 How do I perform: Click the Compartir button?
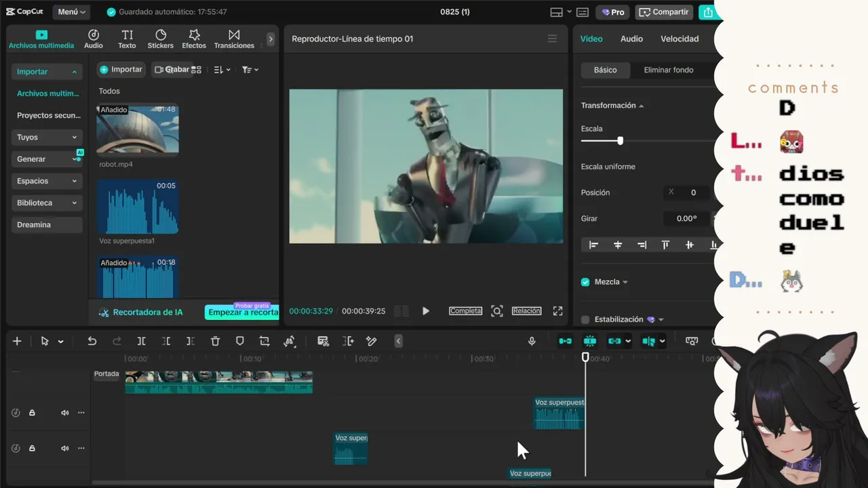(x=665, y=12)
